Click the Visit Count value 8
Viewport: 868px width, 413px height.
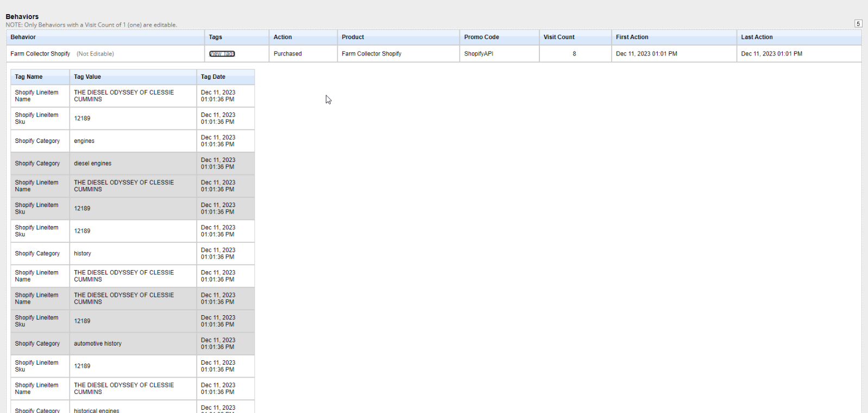pyautogui.click(x=574, y=54)
